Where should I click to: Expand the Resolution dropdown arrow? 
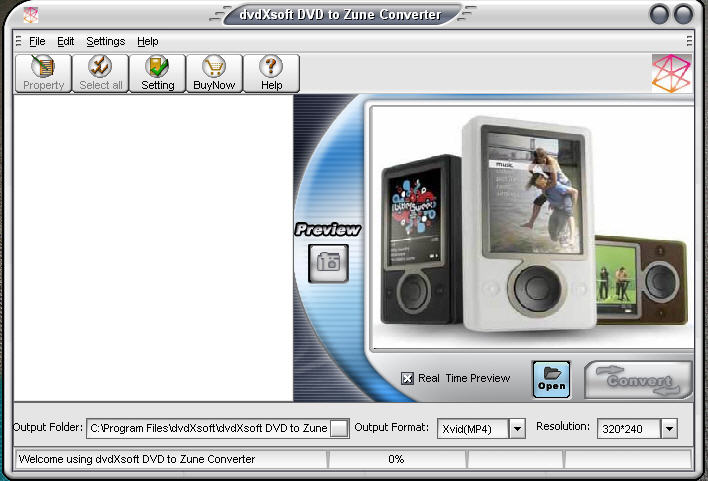[x=669, y=428]
